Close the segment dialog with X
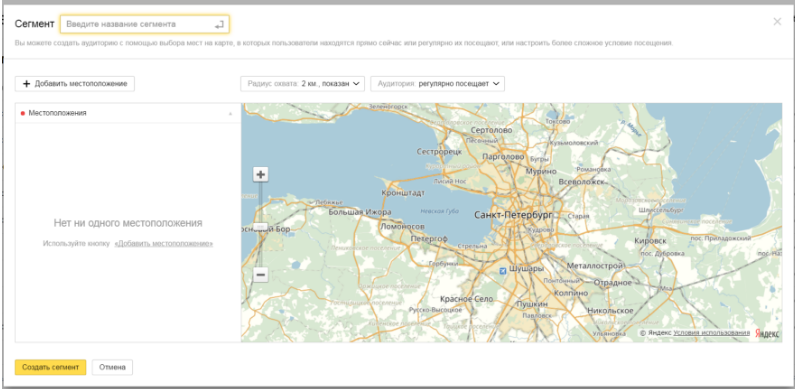 (x=777, y=22)
